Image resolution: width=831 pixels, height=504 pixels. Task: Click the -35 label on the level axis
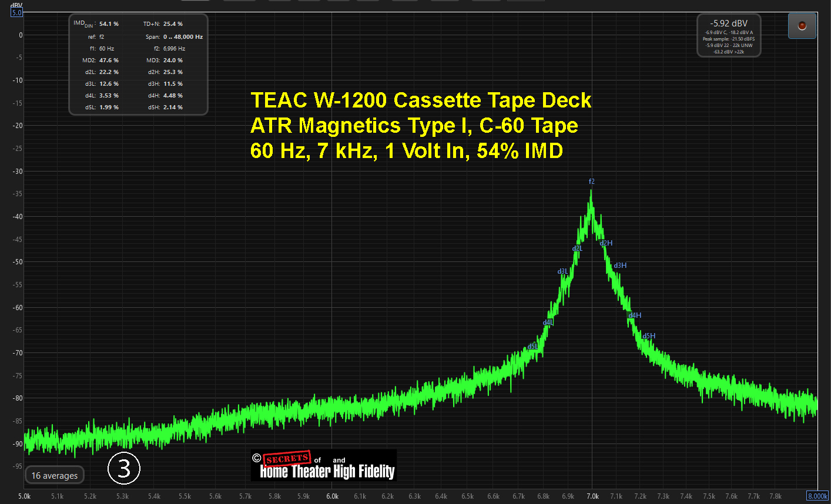click(x=18, y=194)
